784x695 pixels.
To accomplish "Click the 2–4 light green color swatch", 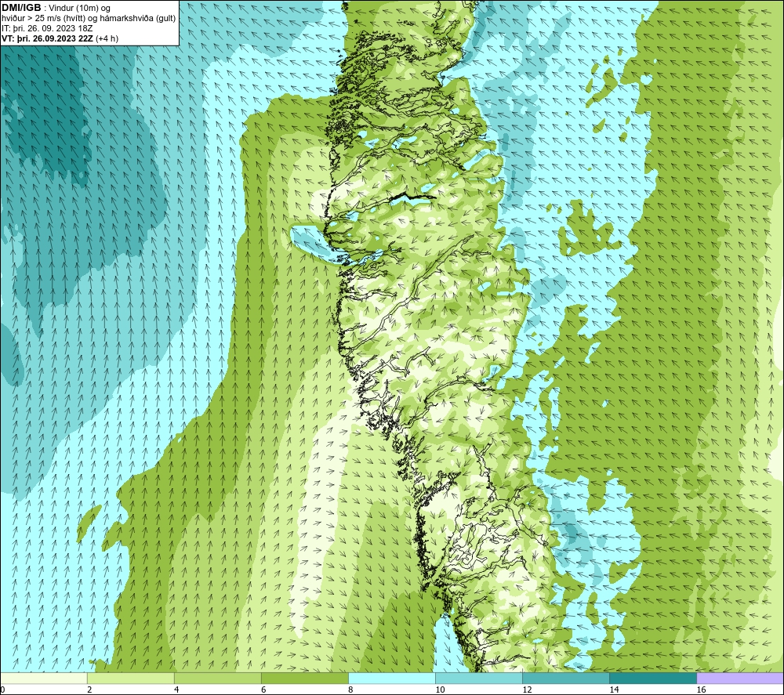I will pos(130,678).
